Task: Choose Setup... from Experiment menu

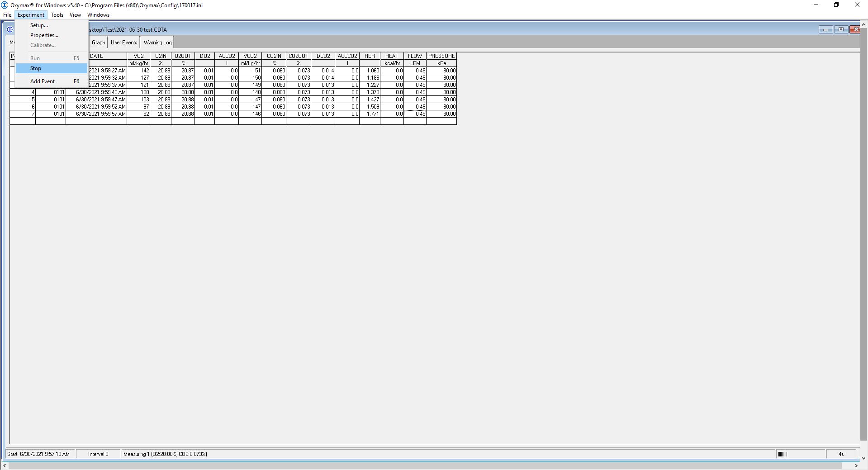Action: [52, 25]
